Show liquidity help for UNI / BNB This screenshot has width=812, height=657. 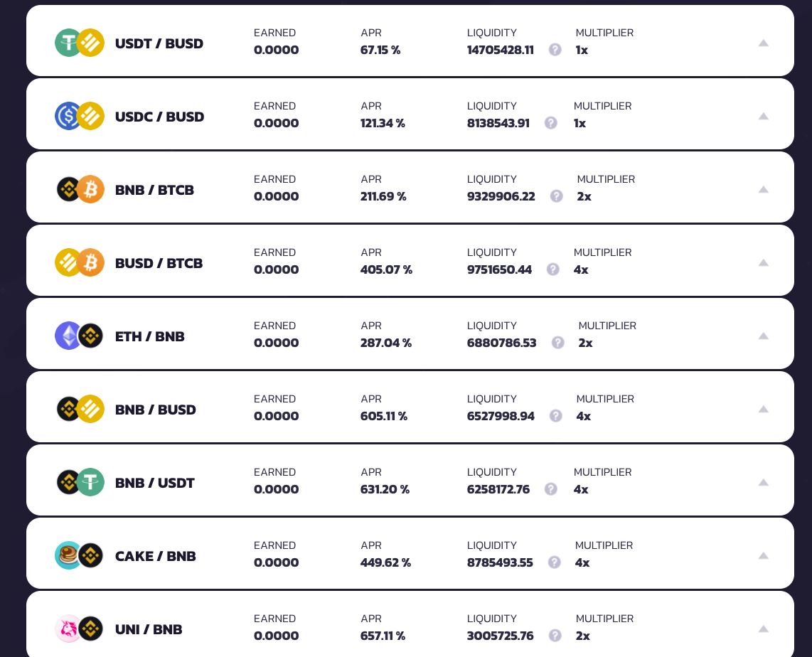coord(555,636)
